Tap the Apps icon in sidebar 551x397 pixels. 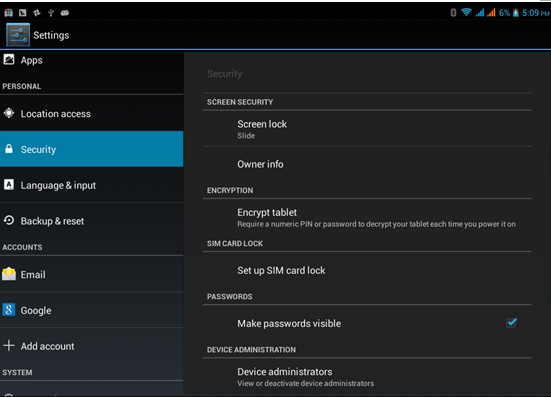[9, 59]
